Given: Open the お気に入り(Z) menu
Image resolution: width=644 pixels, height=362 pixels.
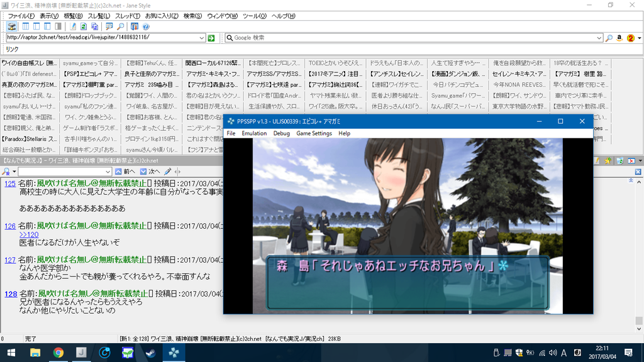Looking at the screenshot, I should pyautogui.click(x=162, y=16).
